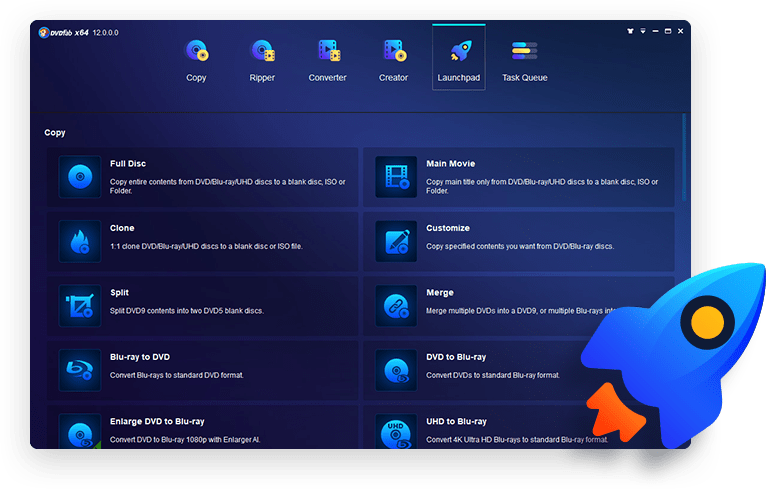This screenshot has width=766, height=489.
Task: Click 'Convert DVDs to standard Blu-ray format' text
Action: coord(493,375)
